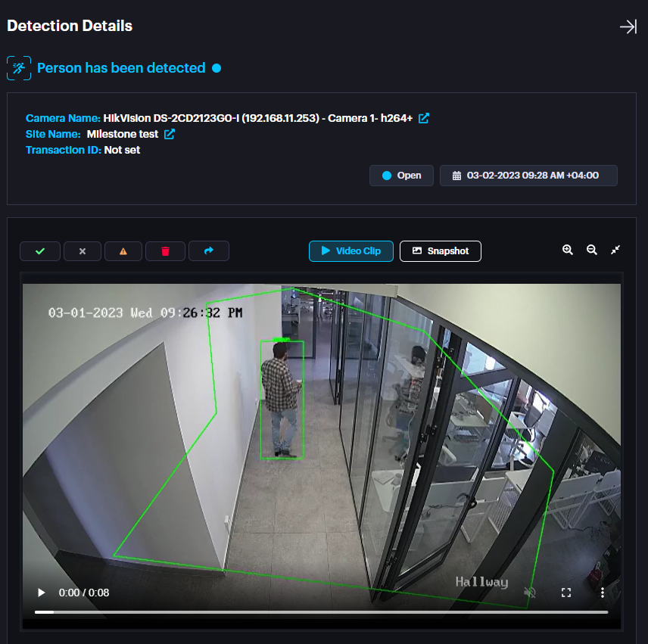Switch to the Snapshot tab

pyautogui.click(x=440, y=251)
